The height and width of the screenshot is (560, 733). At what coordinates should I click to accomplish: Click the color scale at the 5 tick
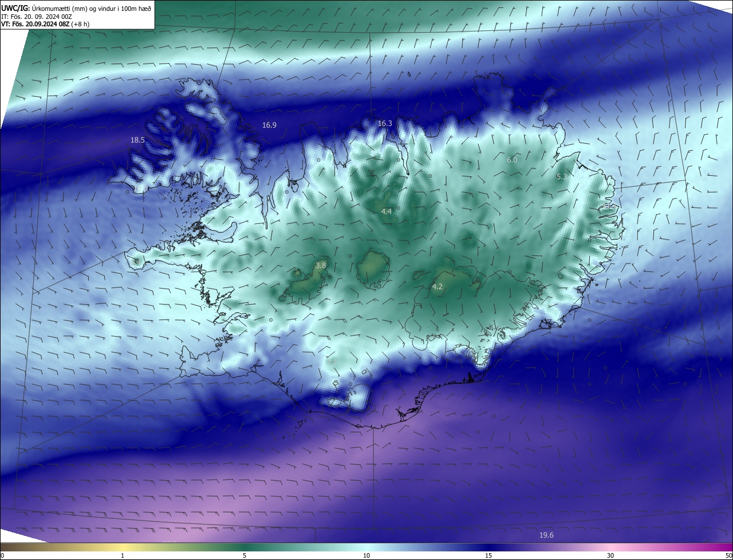(245, 555)
